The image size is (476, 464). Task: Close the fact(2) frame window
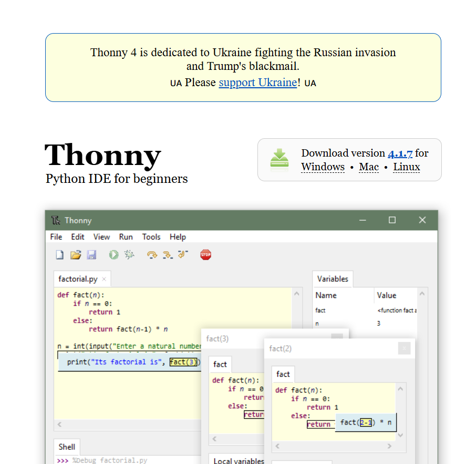404,348
